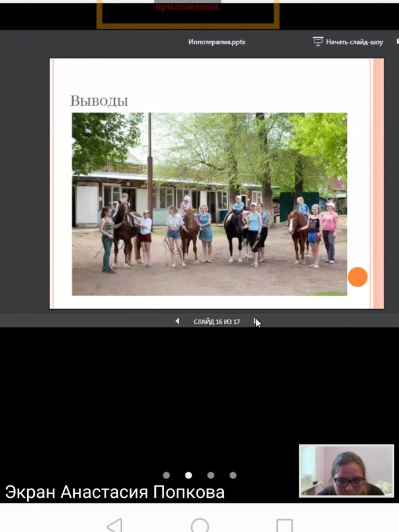Click the orange-bordered 'приложения.' box at top
Screen dimensions: 399x532
pyautogui.click(x=188, y=13)
